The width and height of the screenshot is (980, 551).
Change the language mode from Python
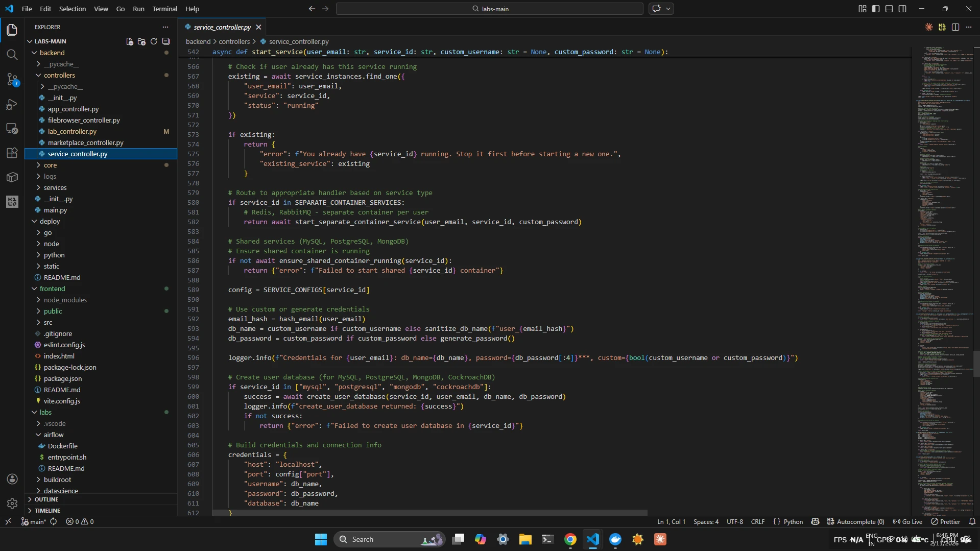point(792,521)
